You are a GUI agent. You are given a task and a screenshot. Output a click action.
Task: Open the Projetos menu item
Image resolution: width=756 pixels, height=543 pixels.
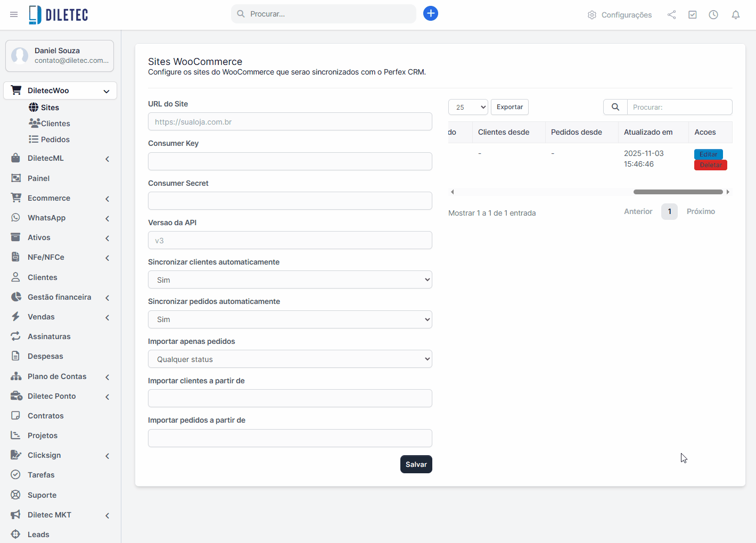(61, 435)
